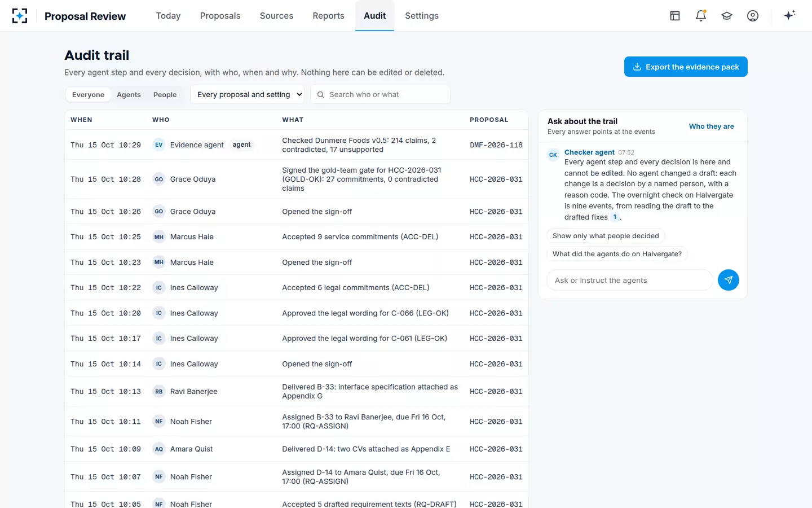812x508 pixels.
Task: Click the WHEN column header
Action: [81, 120]
